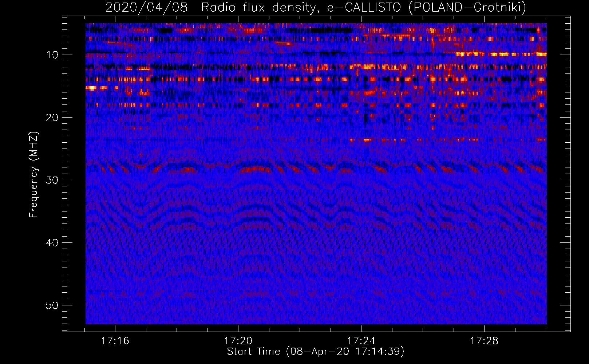589x364 pixels.
Task: Click the '17:16' time tick label
Action: [x=115, y=341]
